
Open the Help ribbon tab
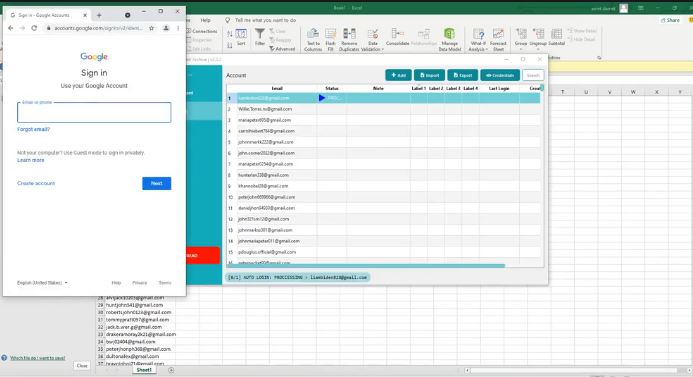(206, 20)
